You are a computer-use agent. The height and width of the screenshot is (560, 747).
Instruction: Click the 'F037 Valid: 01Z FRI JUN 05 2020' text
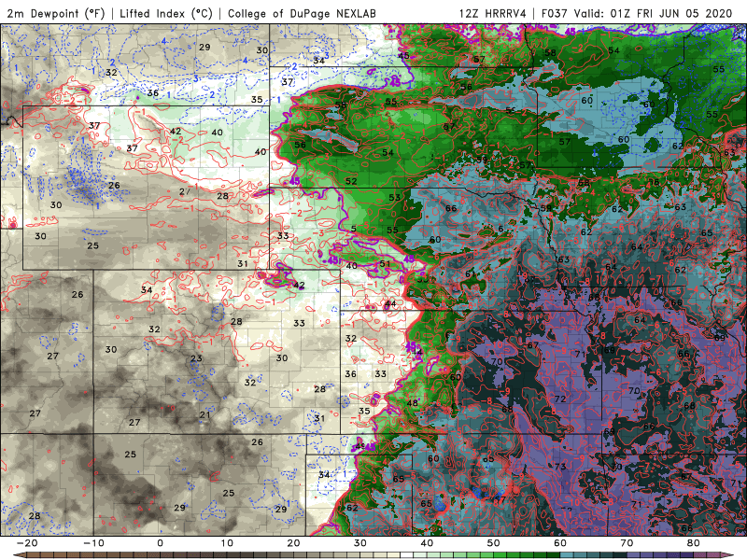(x=637, y=13)
